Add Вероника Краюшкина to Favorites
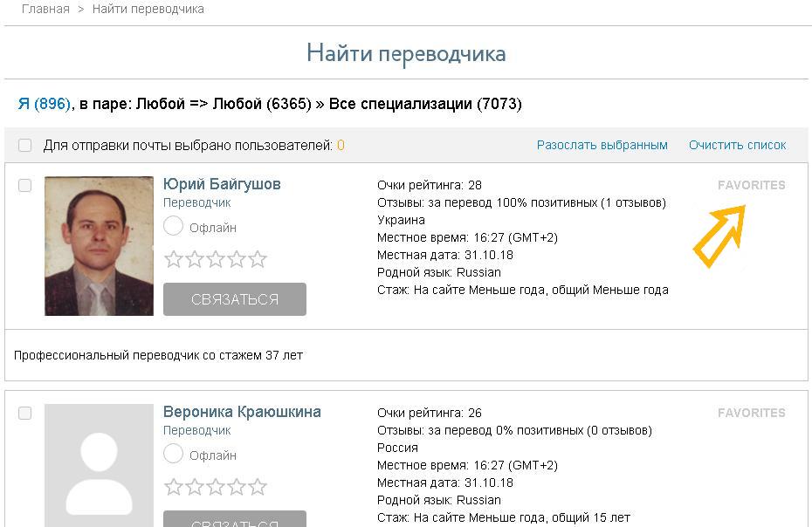Viewport: 812px width, 527px height. tap(751, 413)
